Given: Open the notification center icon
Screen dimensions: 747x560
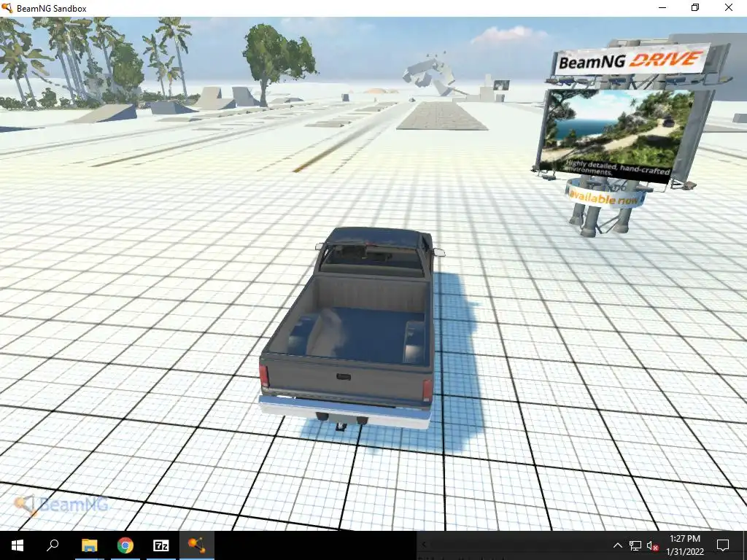Looking at the screenshot, I should [x=723, y=545].
